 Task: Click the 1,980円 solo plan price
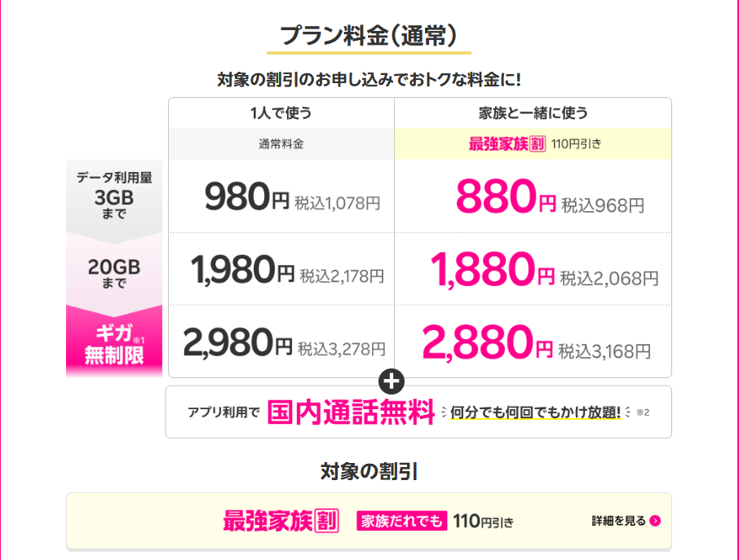coord(242,270)
